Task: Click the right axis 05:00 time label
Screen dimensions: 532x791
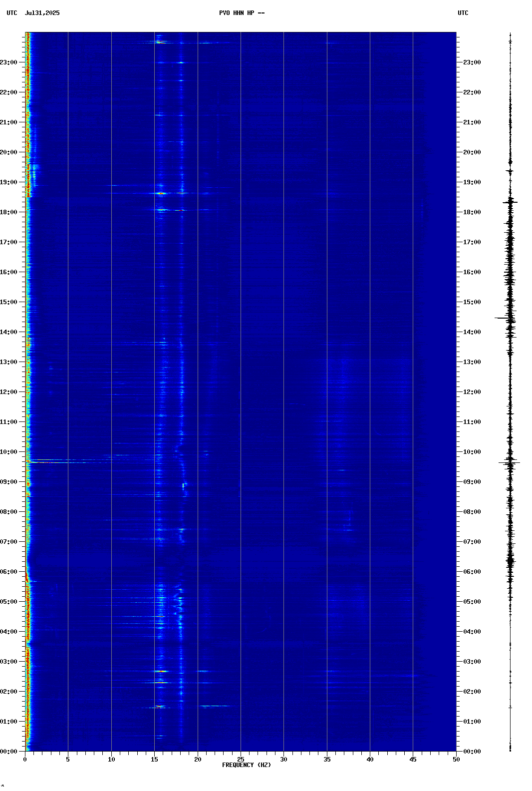Action: pos(472,602)
